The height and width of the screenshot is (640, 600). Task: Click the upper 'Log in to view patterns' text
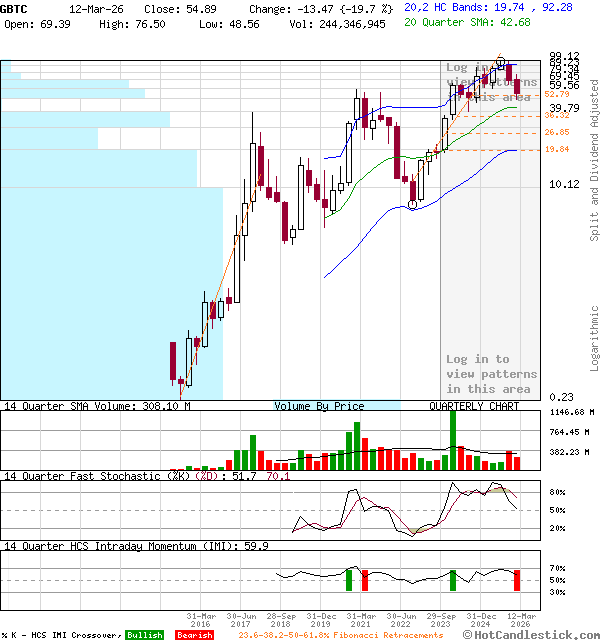491,82
